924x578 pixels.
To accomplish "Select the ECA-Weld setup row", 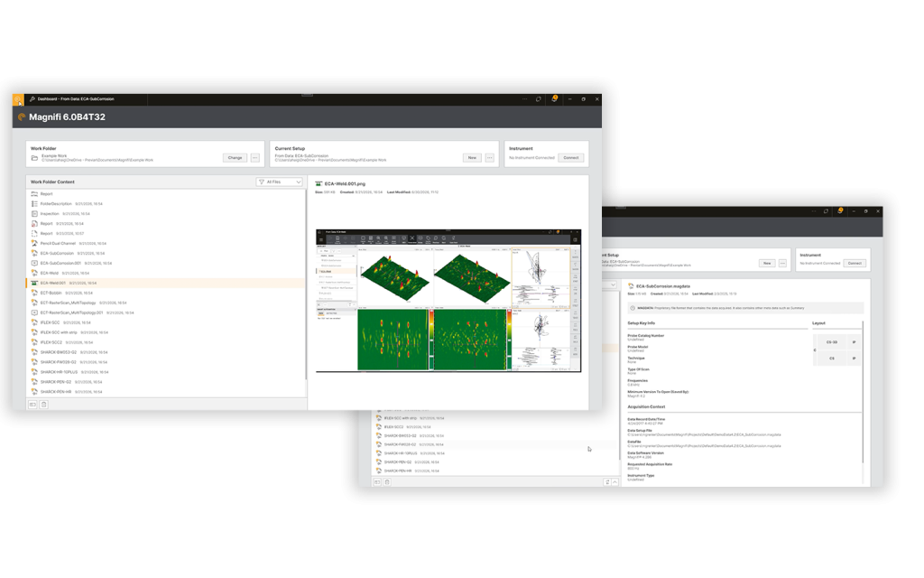I will click(x=166, y=273).
